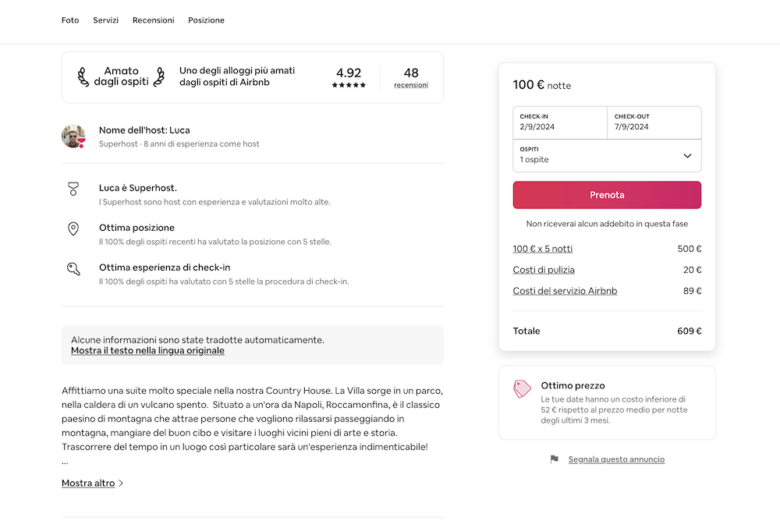This screenshot has width=780, height=521.
Task: Click the check-in key icon
Action: pos(73,269)
